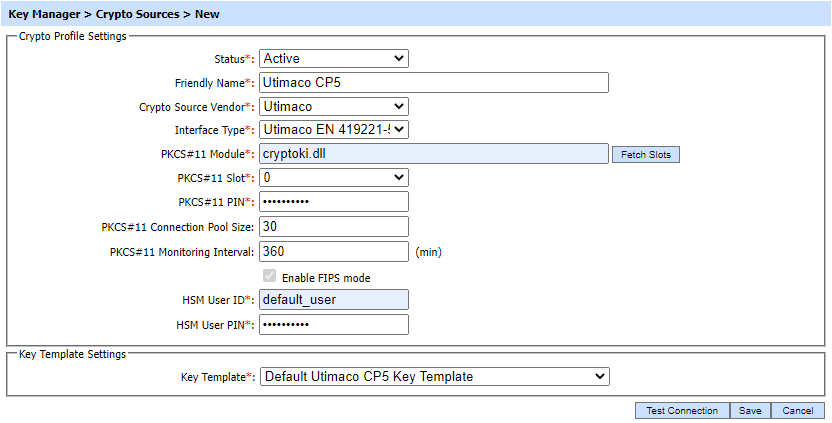Click the HSM User ID field
Viewport: 832px width, 423px height.
pos(333,300)
